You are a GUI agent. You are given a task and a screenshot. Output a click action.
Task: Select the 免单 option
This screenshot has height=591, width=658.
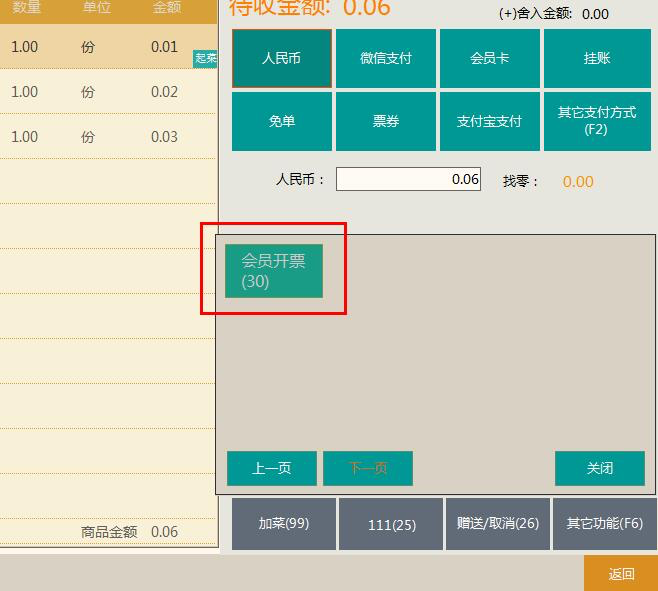point(281,121)
